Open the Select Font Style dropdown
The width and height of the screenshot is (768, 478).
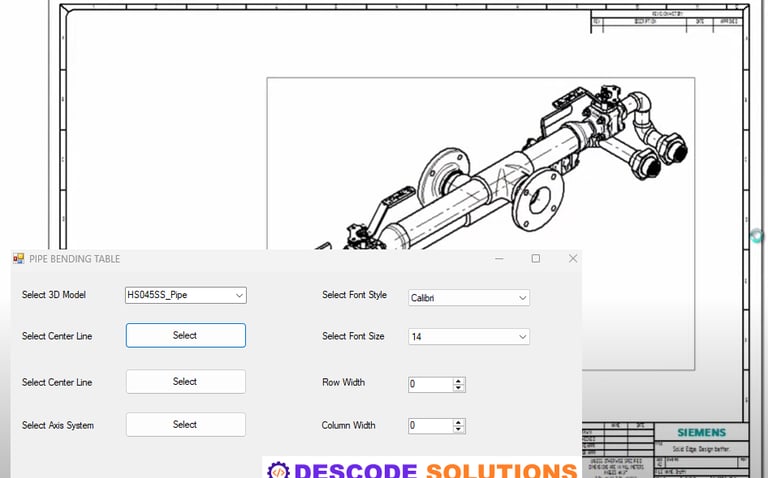[469, 298]
